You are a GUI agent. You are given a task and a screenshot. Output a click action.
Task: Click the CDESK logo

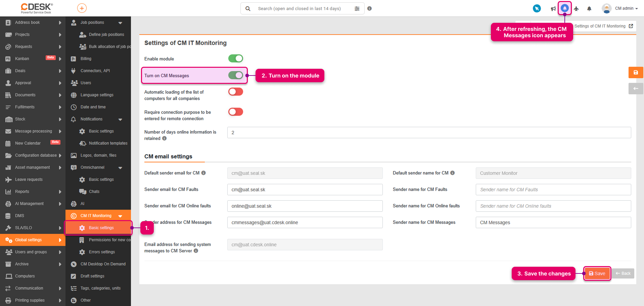37,8
